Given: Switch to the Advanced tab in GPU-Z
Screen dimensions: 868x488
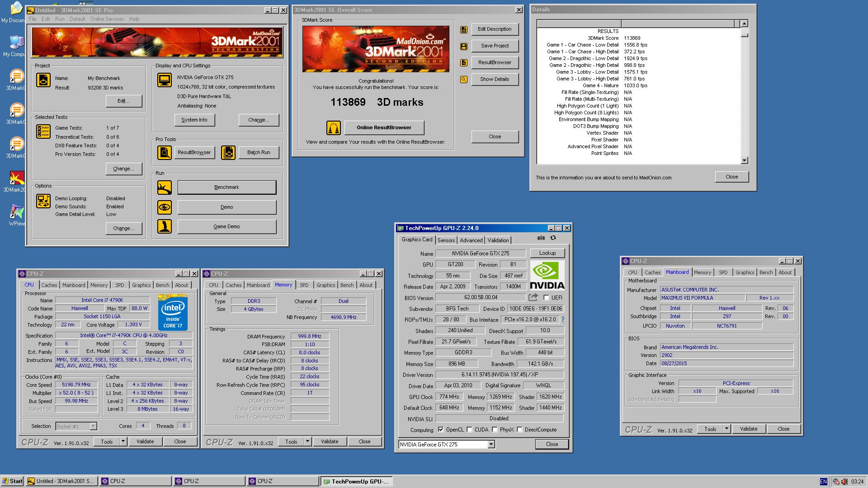Looking at the screenshot, I should click(471, 240).
